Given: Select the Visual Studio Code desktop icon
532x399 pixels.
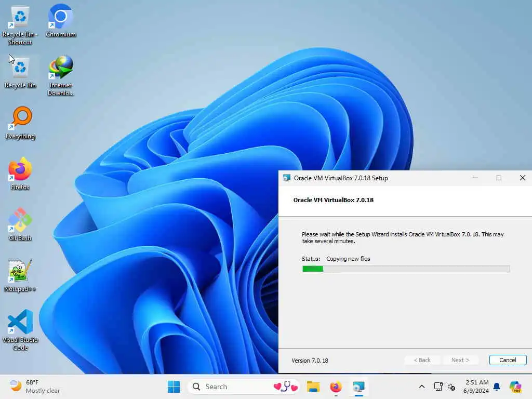Looking at the screenshot, I should click(20, 330).
